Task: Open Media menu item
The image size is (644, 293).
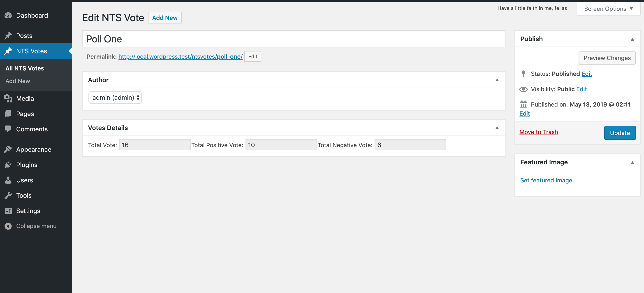Action: (36, 98)
